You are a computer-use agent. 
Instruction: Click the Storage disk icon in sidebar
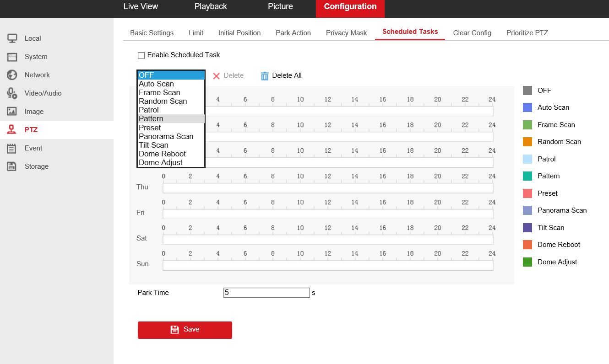tap(12, 166)
